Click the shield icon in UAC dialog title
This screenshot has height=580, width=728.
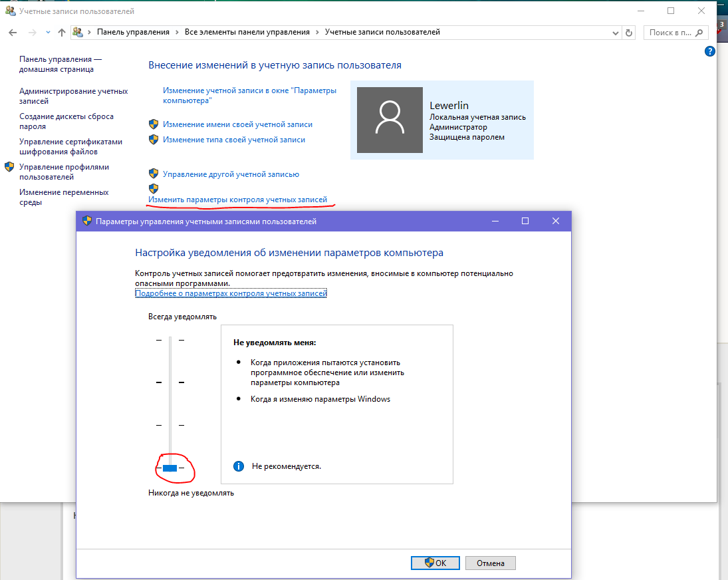coord(87,221)
